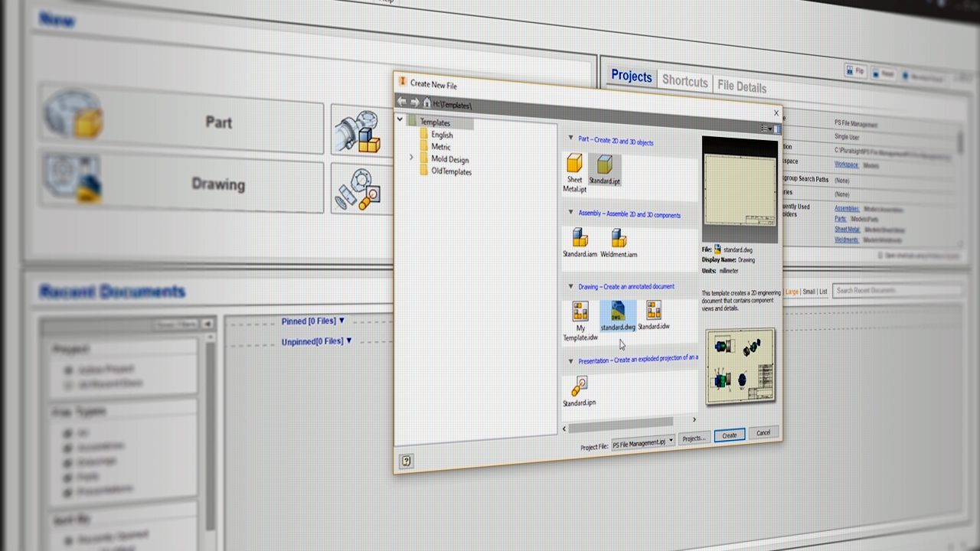Choose the Weldment.iam template
Image resolution: width=980 pixels, height=551 pixels.
(x=619, y=243)
